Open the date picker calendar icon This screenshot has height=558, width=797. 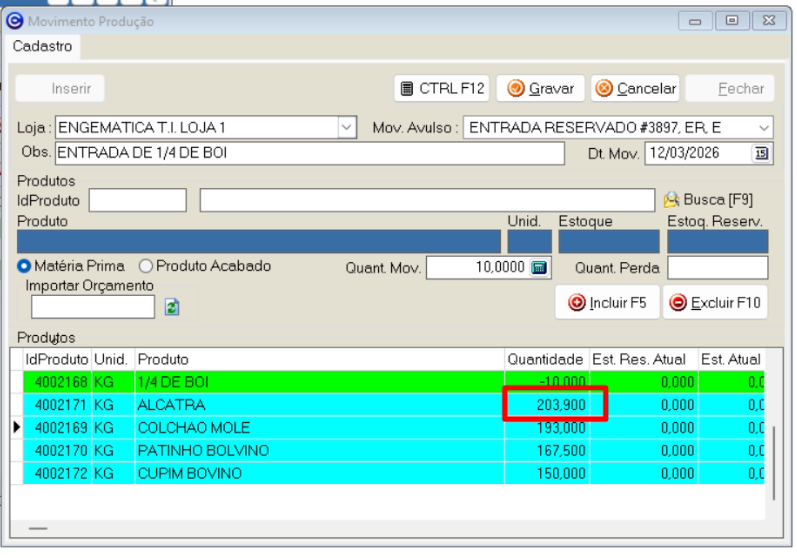[x=761, y=153]
